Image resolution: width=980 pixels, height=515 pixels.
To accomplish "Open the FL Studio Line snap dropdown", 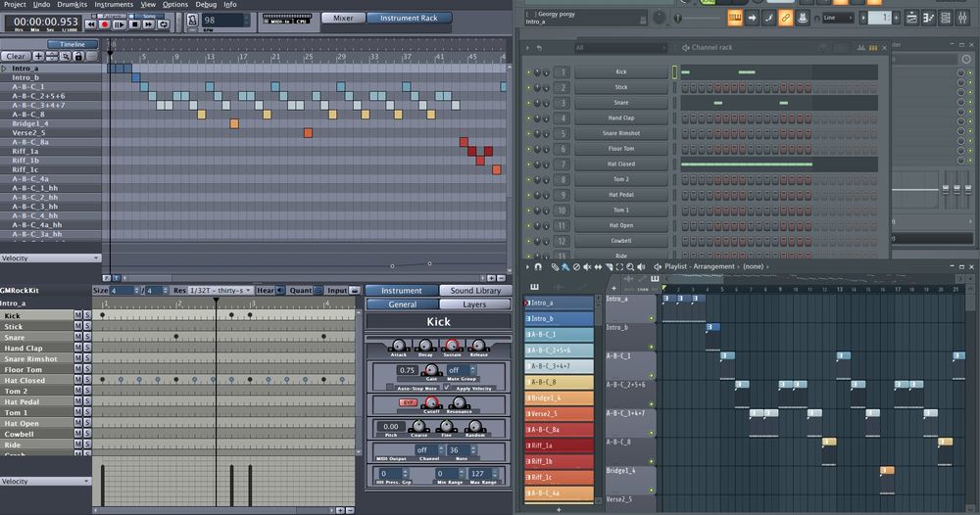I will 839,18.
